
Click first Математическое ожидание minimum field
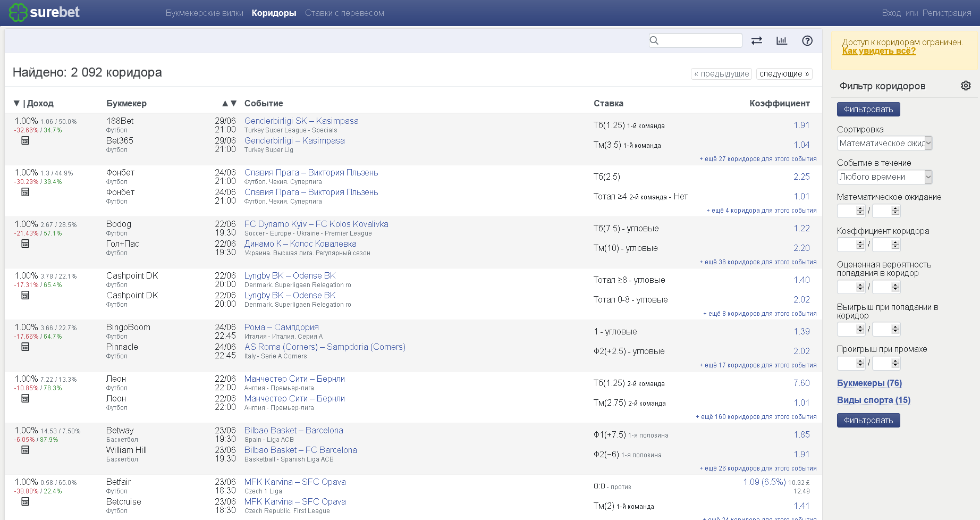pyautogui.click(x=851, y=211)
